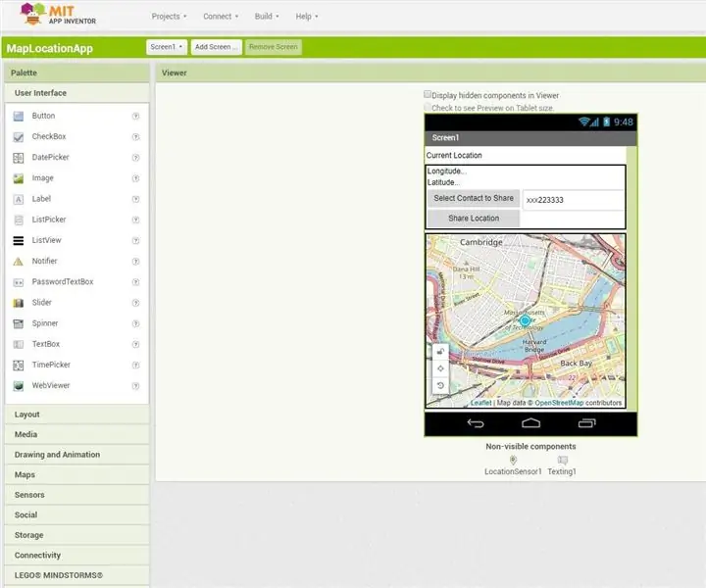Open the Build menu

pyautogui.click(x=267, y=17)
